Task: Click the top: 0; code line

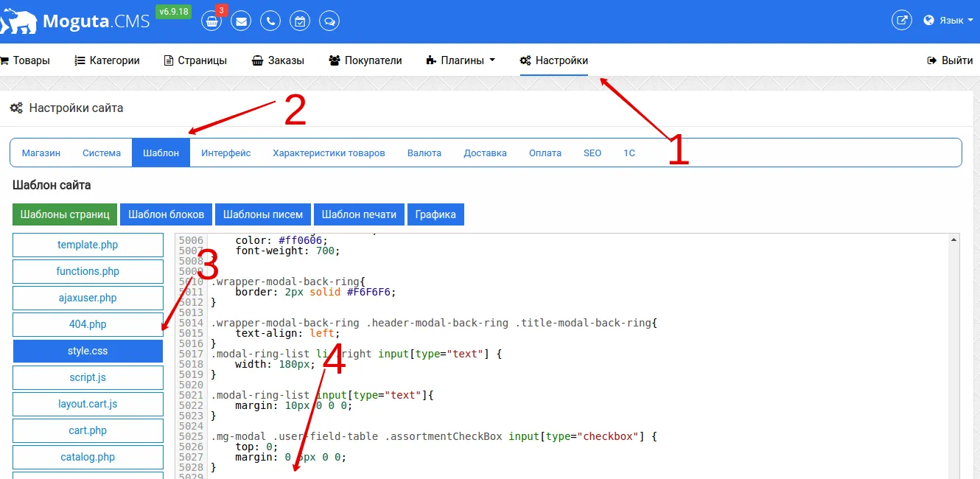Action: coord(256,447)
